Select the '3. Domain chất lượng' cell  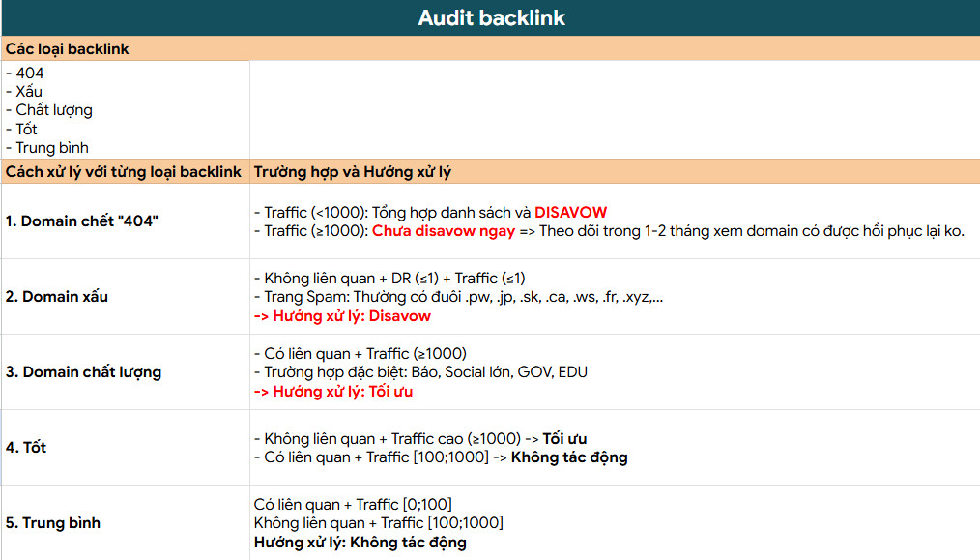(125, 372)
